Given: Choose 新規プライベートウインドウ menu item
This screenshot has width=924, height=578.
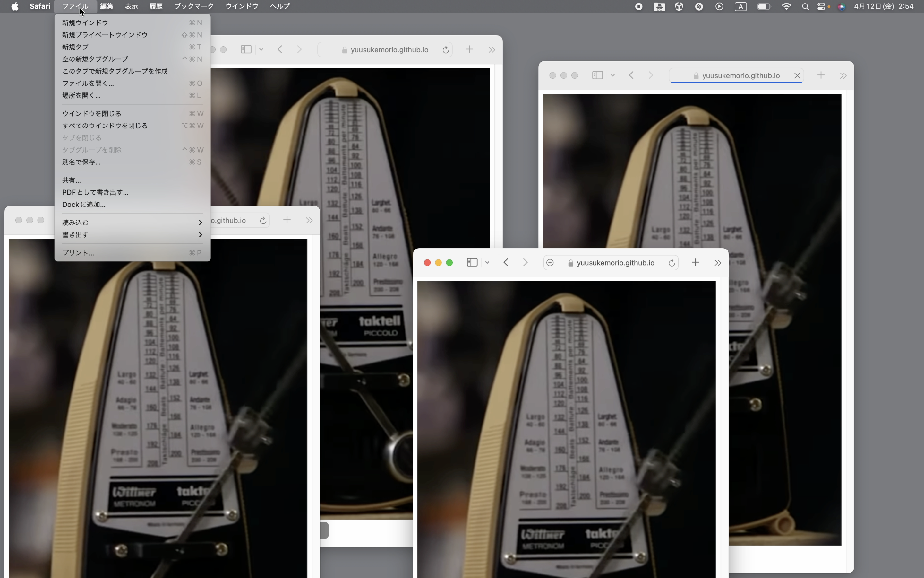Looking at the screenshot, I should point(132,35).
